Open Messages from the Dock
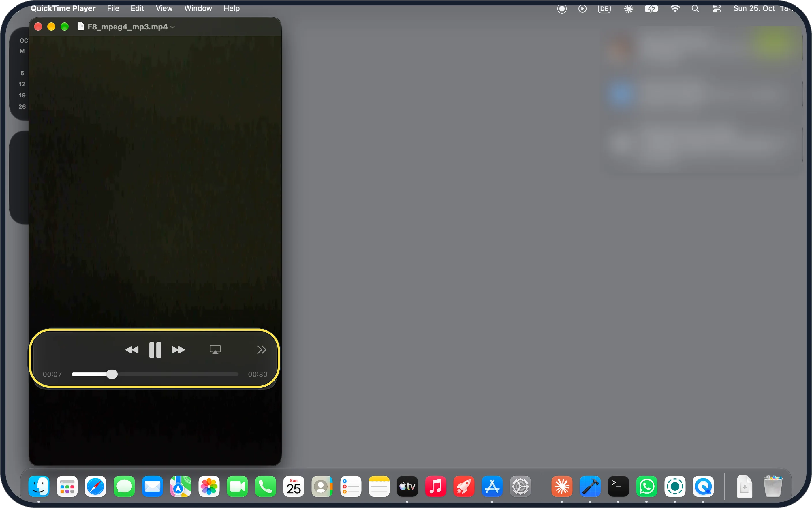Image resolution: width=812 pixels, height=508 pixels. click(x=124, y=486)
